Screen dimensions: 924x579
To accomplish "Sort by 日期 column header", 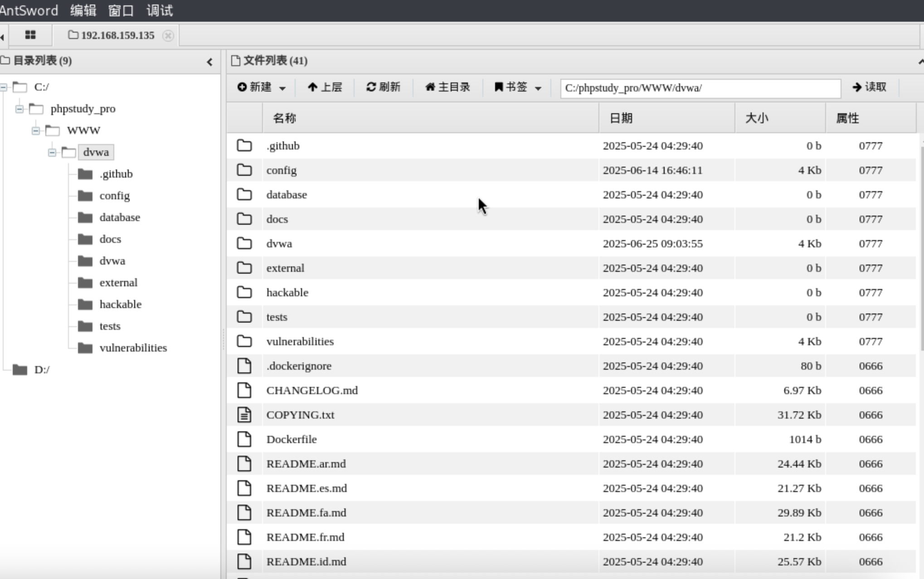I will point(666,118).
